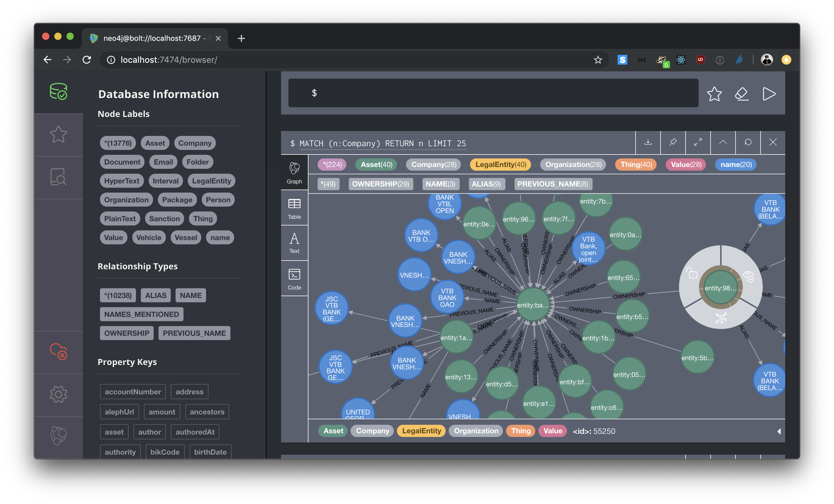Click the HyperText node label
Screen dimensions: 834x504
coord(122,181)
